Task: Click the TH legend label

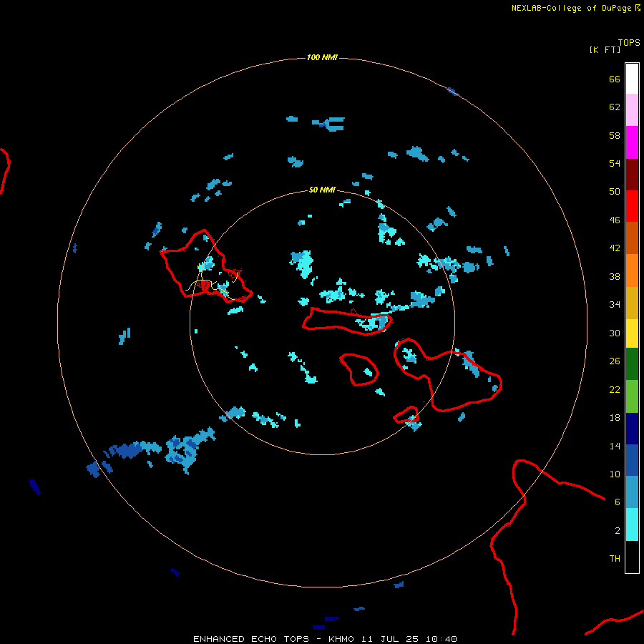Action: pos(615,559)
